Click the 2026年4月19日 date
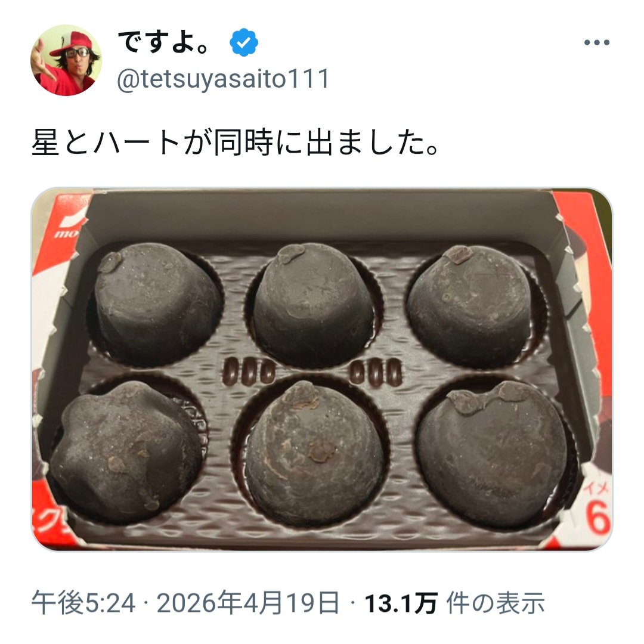The image size is (644, 644). [249, 603]
